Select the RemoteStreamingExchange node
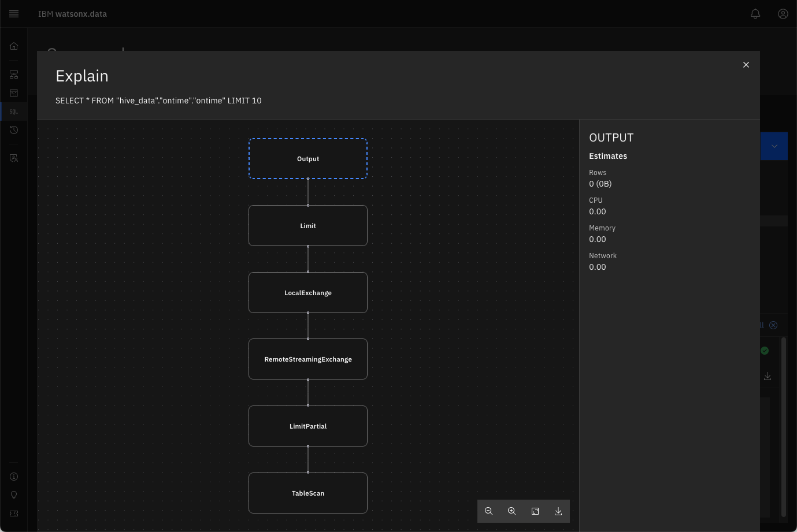Viewport: 797px width, 532px height. point(308,359)
